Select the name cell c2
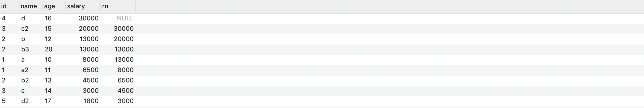644x108 pixels. click(31, 29)
